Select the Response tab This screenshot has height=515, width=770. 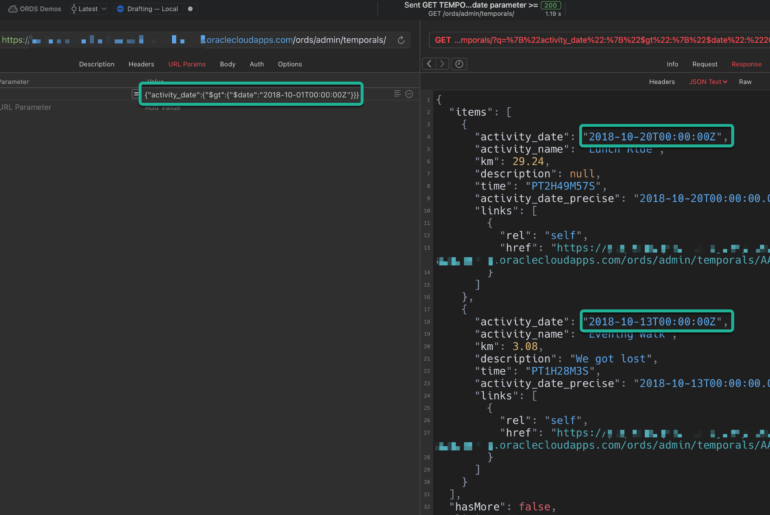point(746,64)
